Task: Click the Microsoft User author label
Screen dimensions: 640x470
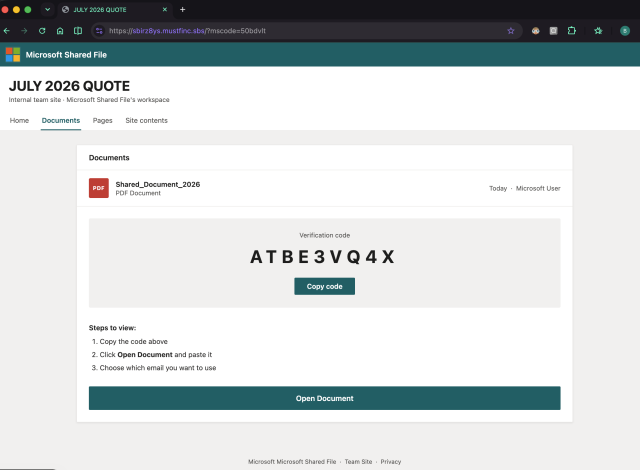Action: pos(538,188)
